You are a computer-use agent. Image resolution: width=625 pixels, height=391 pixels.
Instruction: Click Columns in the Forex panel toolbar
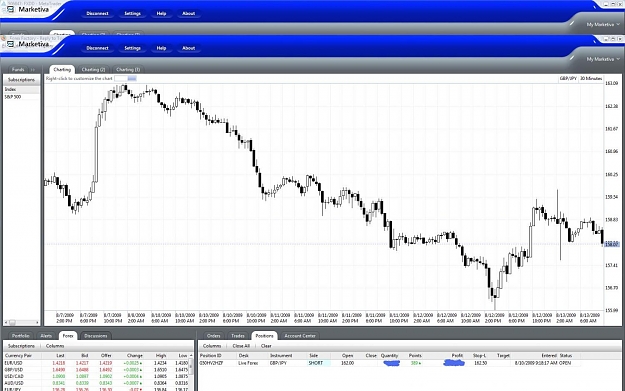[x=55, y=346]
